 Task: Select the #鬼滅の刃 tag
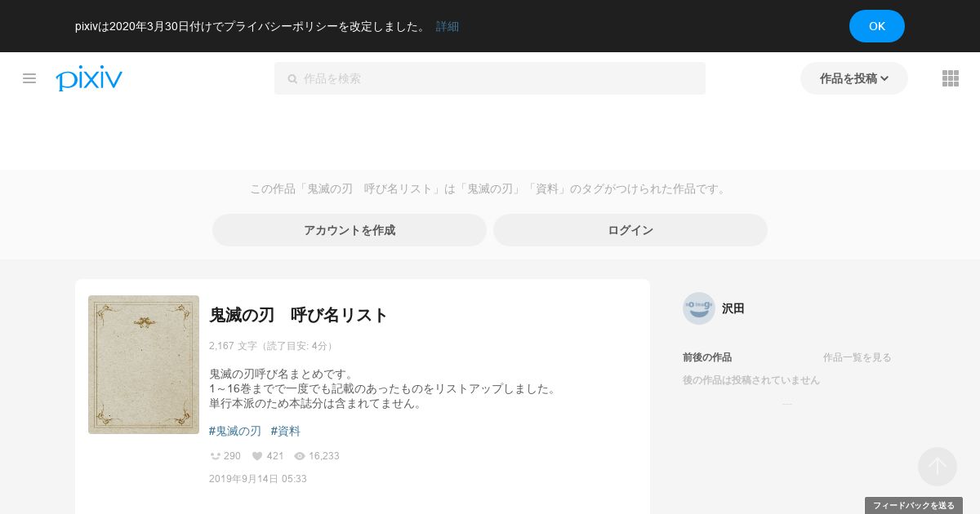[235, 431]
